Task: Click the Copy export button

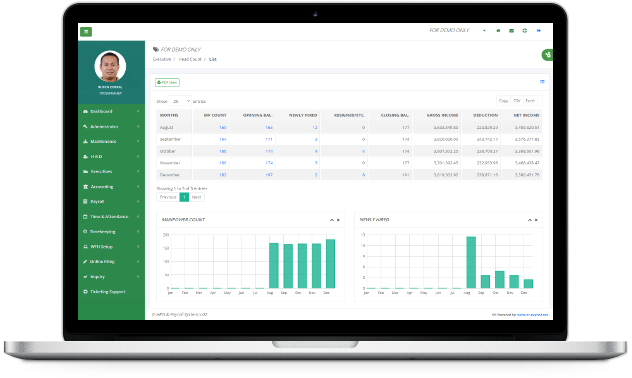Action: click(503, 101)
